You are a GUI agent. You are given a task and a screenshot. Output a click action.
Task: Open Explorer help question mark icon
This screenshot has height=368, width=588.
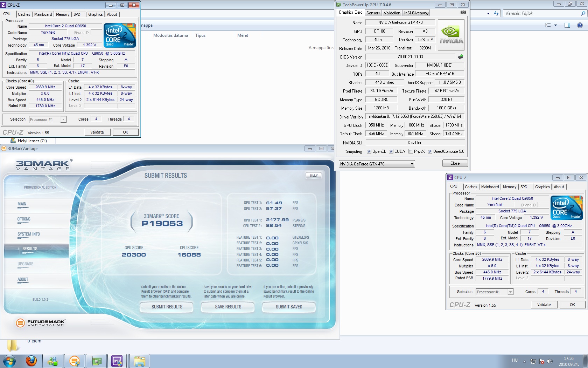pyautogui.click(x=580, y=25)
